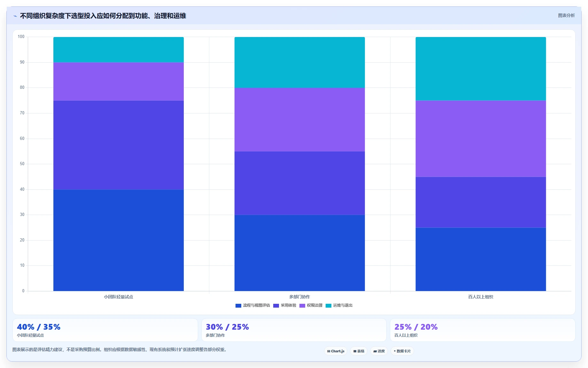Click the blue bottom segment of 小团队轻量试点 bar
Viewport: 588px width, 368px height.
119,240
